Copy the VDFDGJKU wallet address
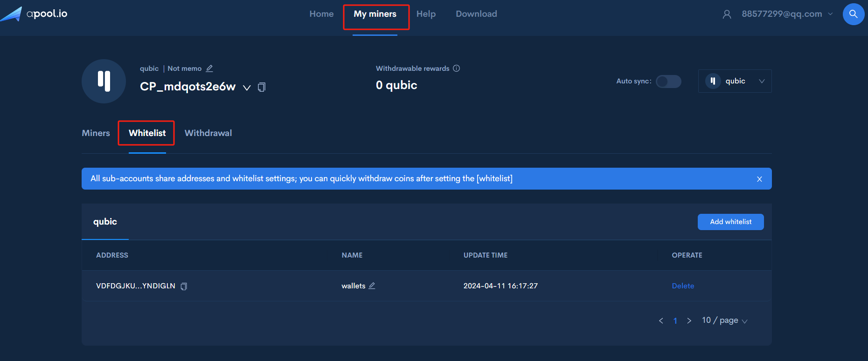 (184, 286)
